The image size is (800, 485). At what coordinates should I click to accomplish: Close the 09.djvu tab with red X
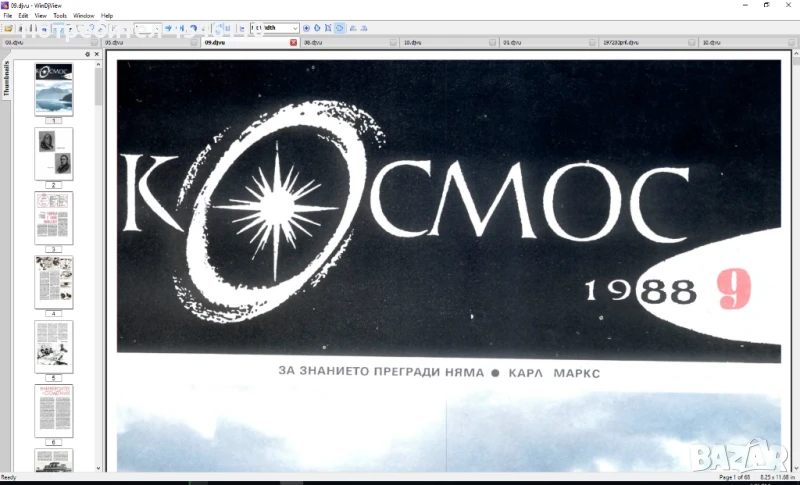click(293, 43)
